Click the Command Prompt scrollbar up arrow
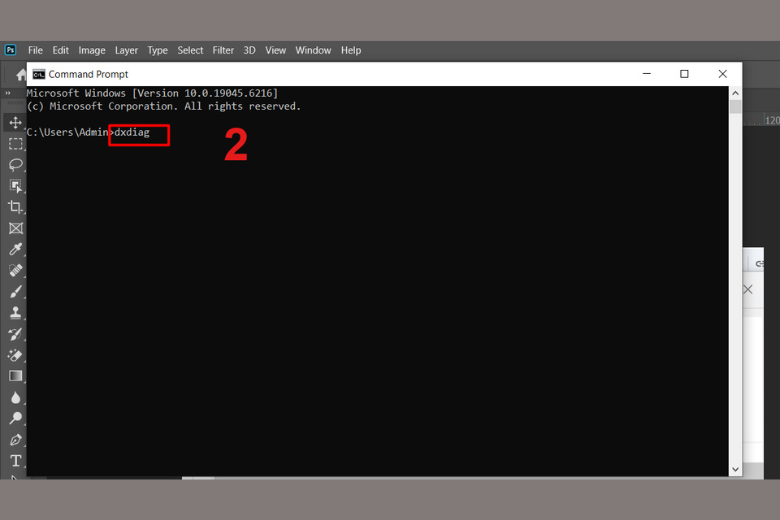The image size is (780, 520). click(735, 93)
